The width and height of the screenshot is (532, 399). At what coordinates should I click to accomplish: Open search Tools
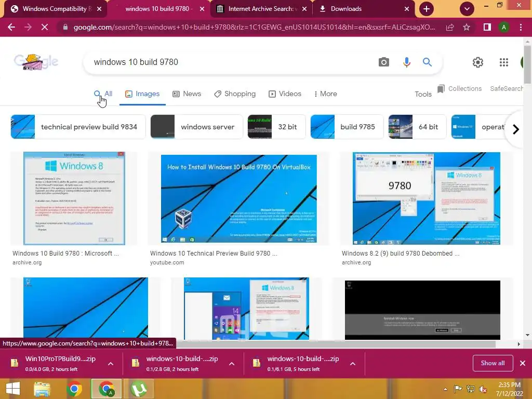(423, 94)
